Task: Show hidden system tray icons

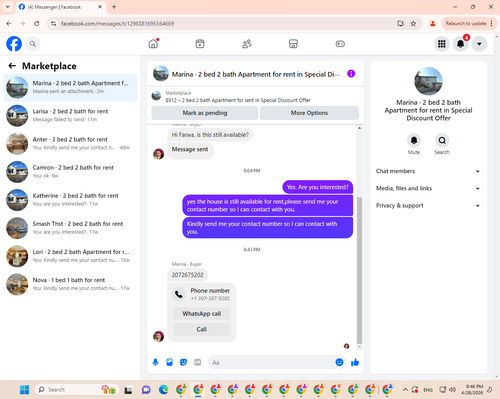Action: (x=405, y=389)
